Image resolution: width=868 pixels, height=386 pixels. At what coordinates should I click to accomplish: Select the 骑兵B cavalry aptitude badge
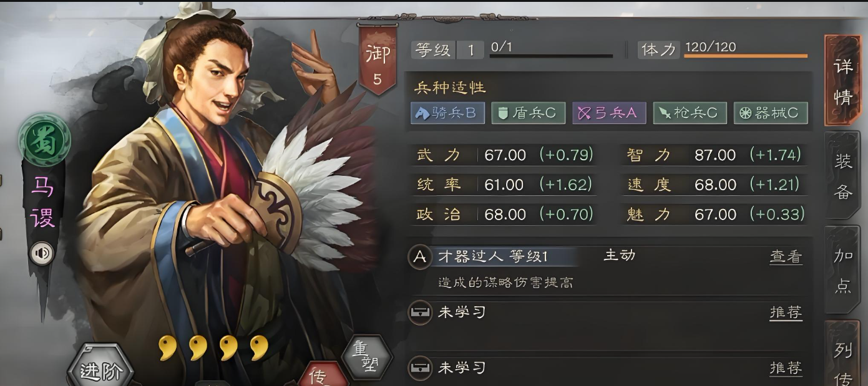pyautogui.click(x=447, y=113)
